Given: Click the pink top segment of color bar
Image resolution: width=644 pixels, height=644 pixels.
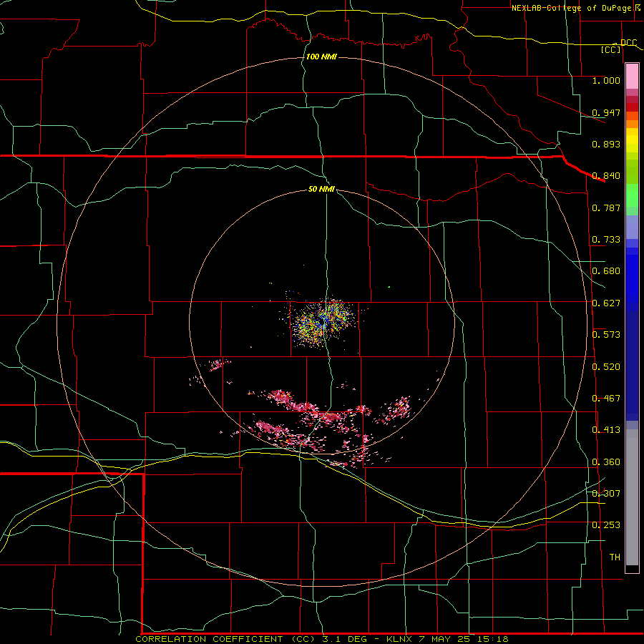Looking at the screenshot, I should (x=632, y=77).
